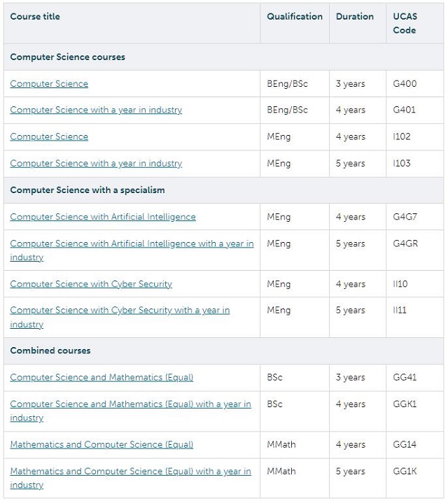This screenshot has height=503, width=448.
Task: Click the Course title column header
Action: 35,17
